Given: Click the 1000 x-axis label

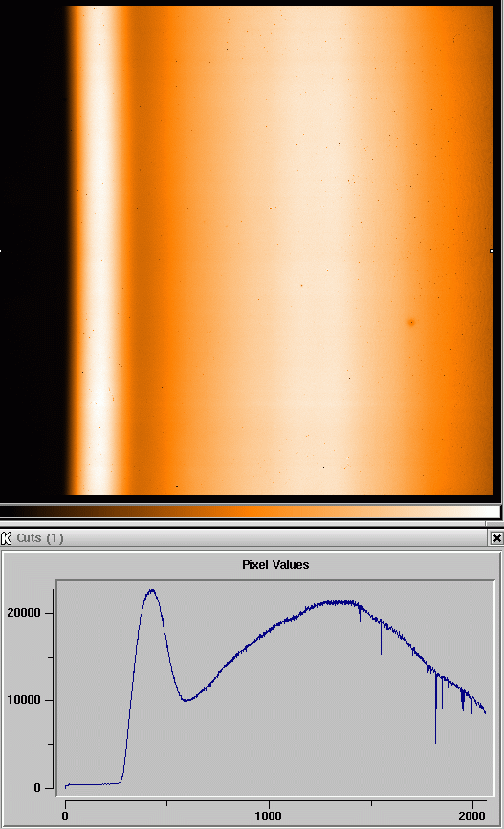Looking at the screenshot, I should point(268,816).
